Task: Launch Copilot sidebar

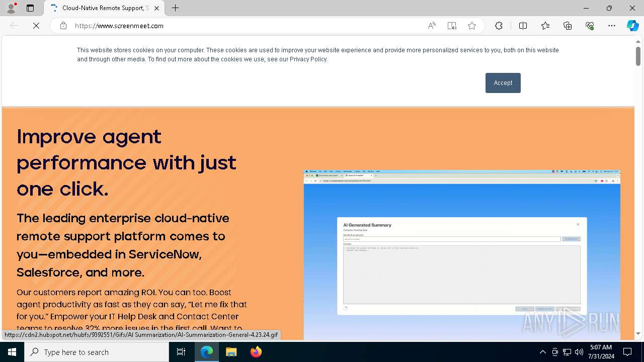Action: tap(632, 26)
